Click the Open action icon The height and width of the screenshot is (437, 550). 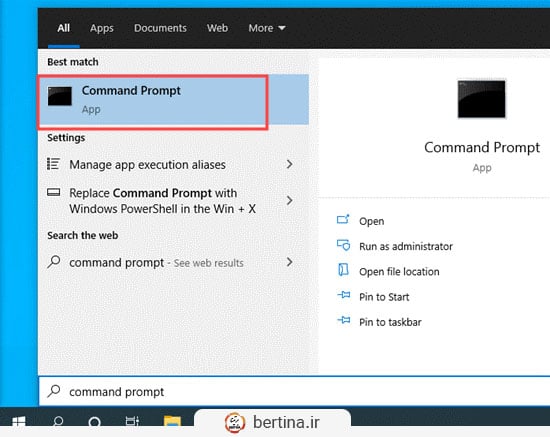pos(343,220)
